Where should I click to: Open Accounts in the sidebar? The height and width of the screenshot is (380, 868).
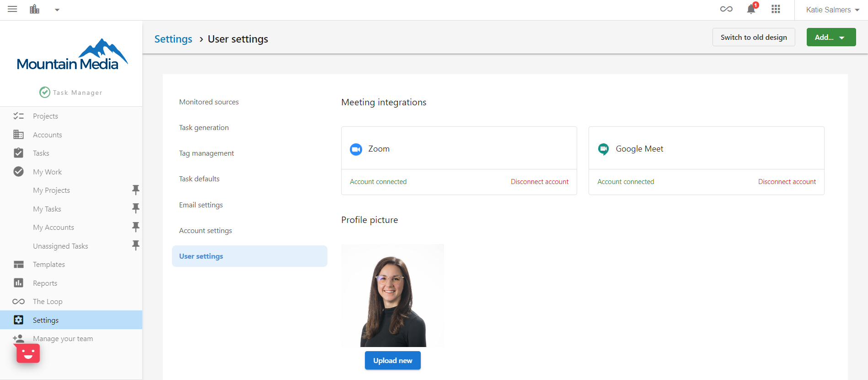48,135
